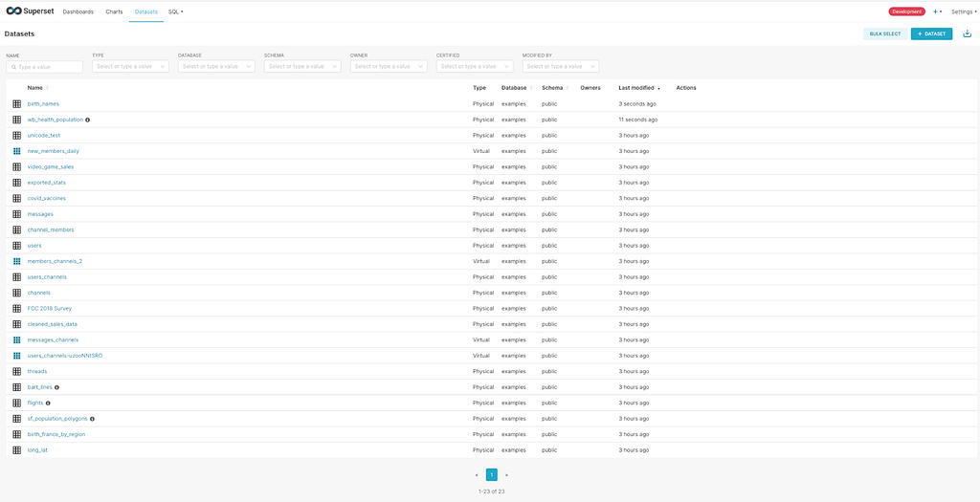Click table icon beside covid_vaccines
This screenshot has height=502, width=980.
tap(17, 198)
